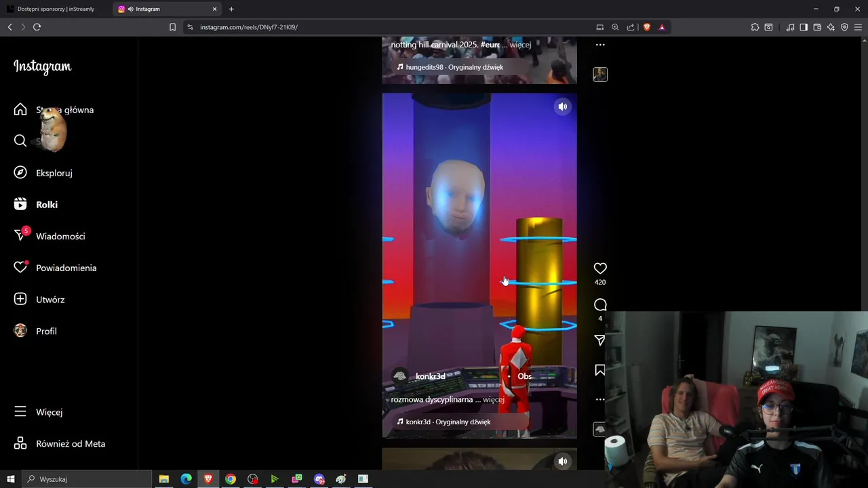Click konkr3d profile avatar on reel
The image size is (868, 488).
point(400,376)
